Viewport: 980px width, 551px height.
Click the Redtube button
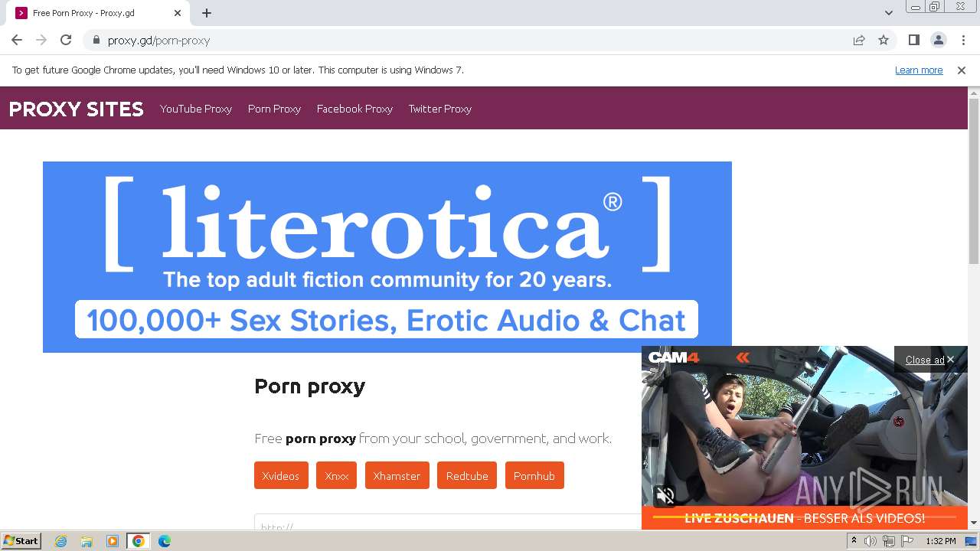[x=467, y=475]
